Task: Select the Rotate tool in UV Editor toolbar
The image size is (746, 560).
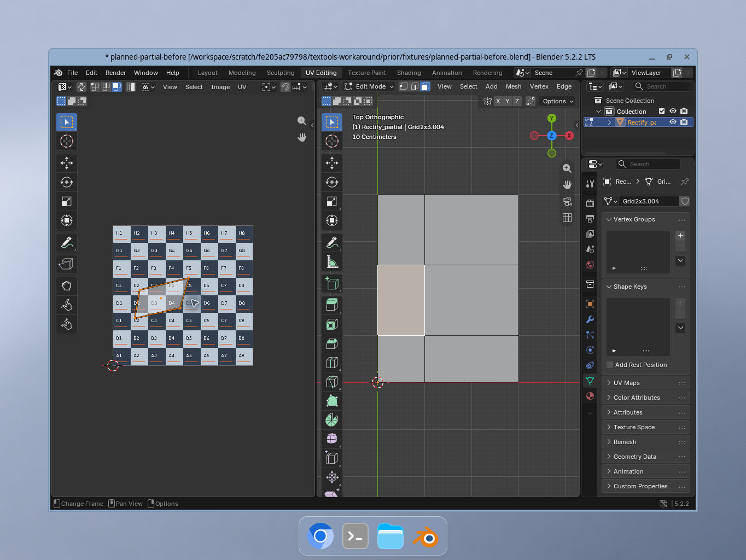Action: pos(67,182)
